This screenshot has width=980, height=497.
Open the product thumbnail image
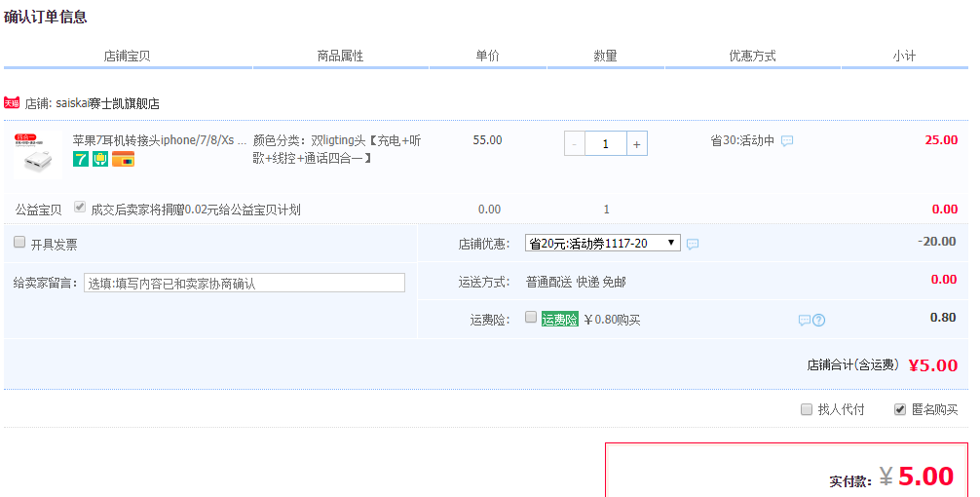37,154
